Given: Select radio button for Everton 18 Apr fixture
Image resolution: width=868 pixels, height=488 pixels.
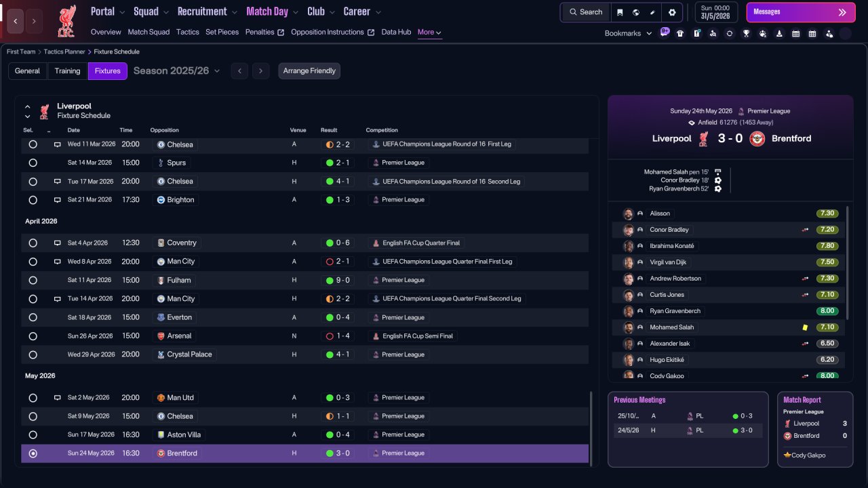Looking at the screenshot, I should 33,317.
